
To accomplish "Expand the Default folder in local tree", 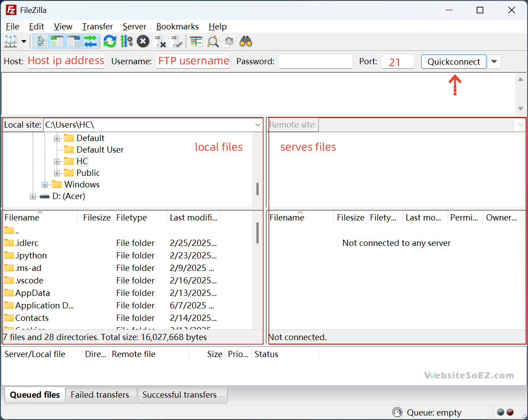I will 57,139.
